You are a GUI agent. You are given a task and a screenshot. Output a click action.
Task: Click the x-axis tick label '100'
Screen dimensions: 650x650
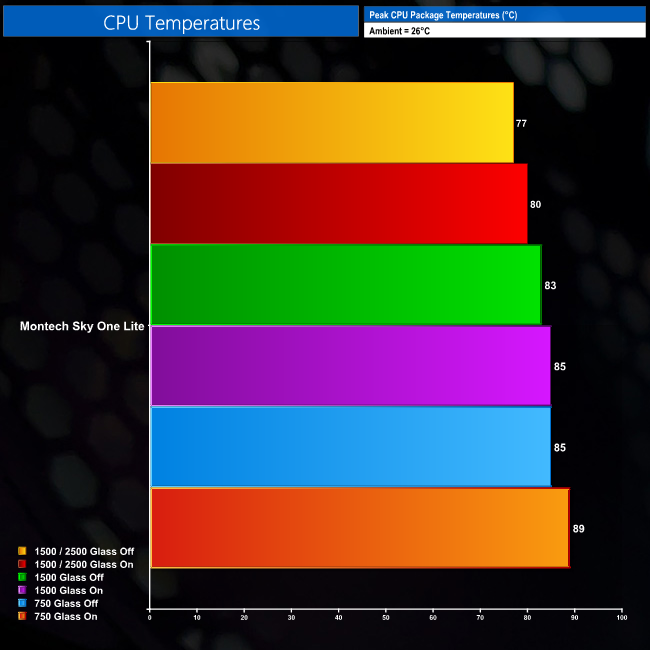coord(622,618)
